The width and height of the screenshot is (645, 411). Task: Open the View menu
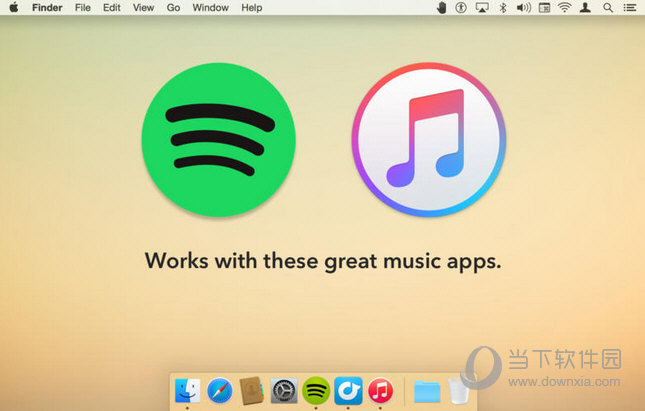coord(143,8)
